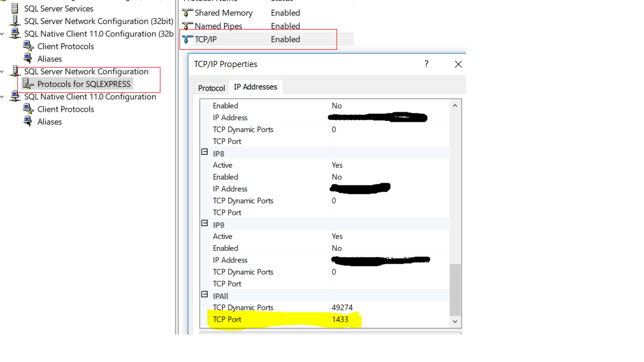The width and height of the screenshot is (644, 362).
Task: Close the TCP/IP Properties dialog
Action: (458, 64)
